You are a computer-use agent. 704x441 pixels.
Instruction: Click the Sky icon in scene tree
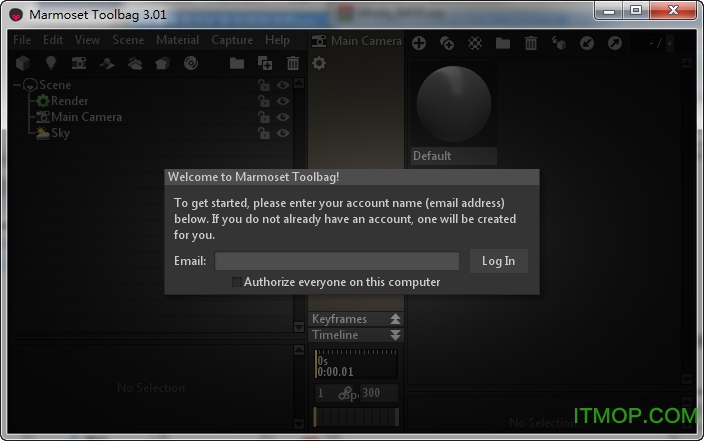(43, 133)
